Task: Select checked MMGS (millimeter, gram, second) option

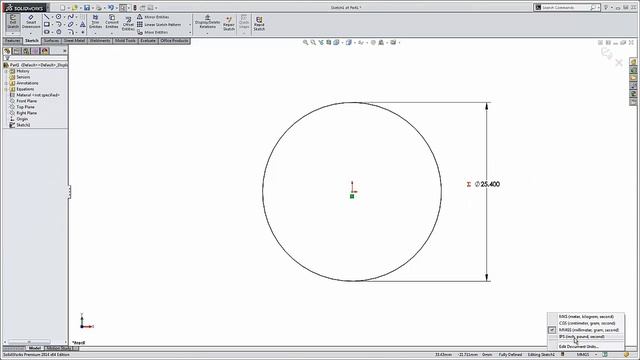Action: [x=586, y=330]
